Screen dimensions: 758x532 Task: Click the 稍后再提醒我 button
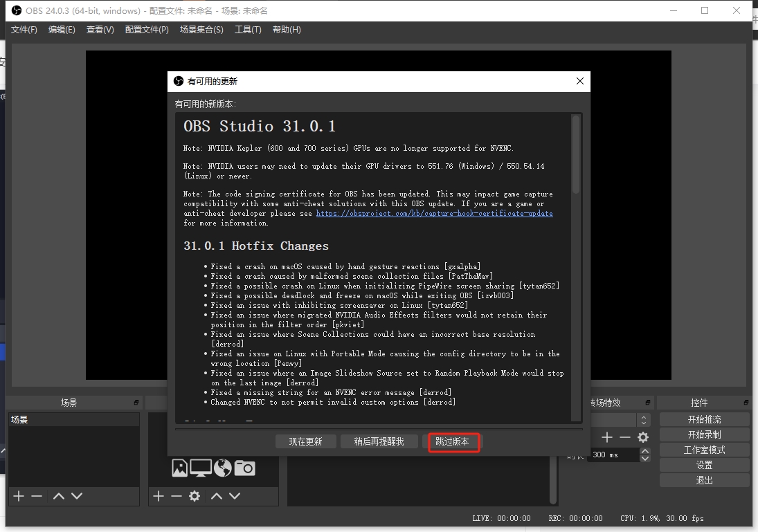(379, 441)
